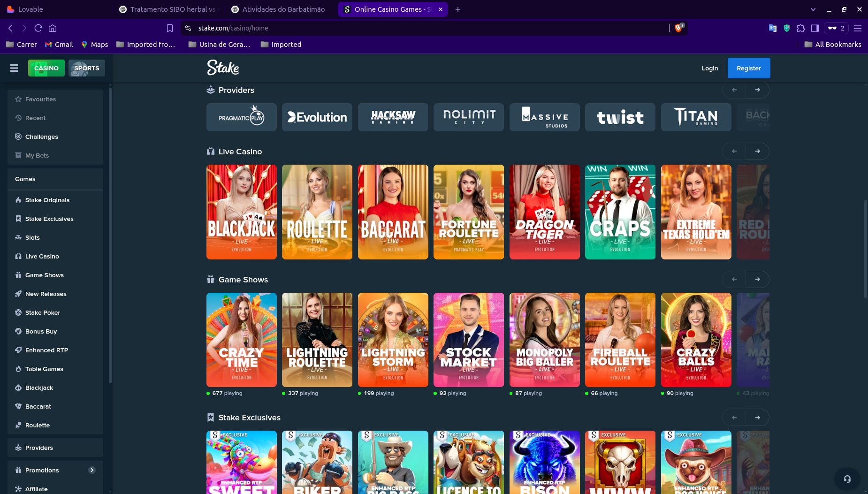Open browser extensions puzzle icon

801,28
